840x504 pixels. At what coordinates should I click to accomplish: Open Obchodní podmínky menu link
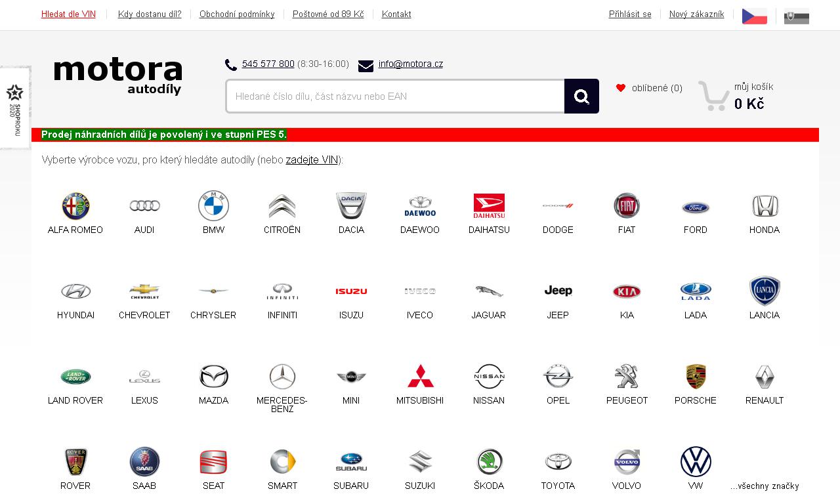pyautogui.click(x=237, y=14)
